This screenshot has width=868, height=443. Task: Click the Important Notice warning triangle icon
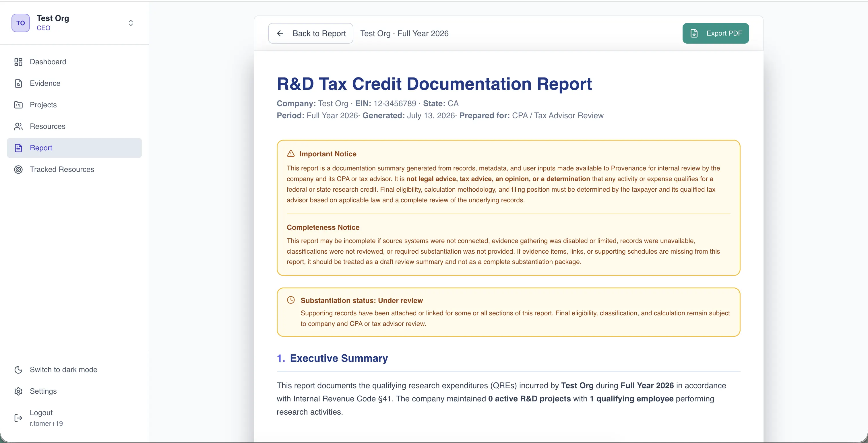291,154
